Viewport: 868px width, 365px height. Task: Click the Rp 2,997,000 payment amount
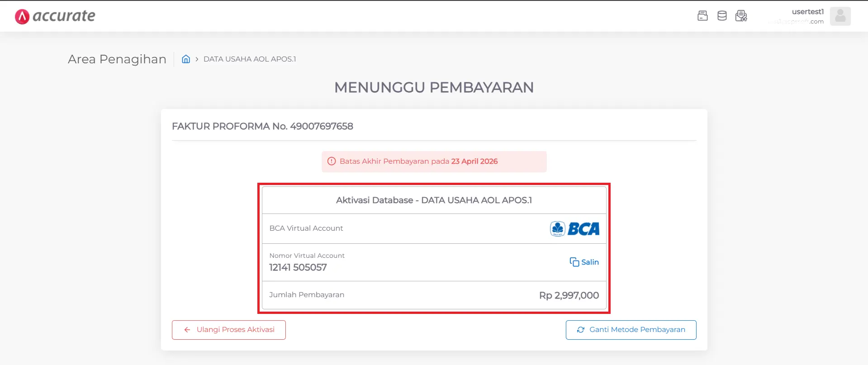pyautogui.click(x=569, y=295)
